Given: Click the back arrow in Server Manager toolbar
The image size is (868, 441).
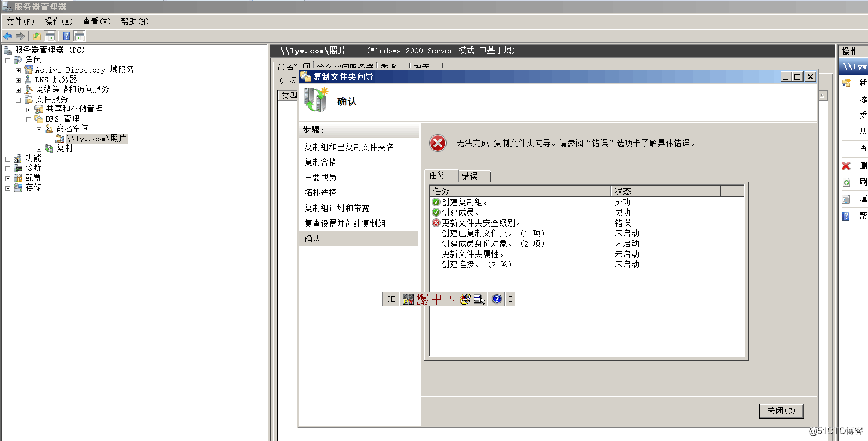Looking at the screenshot, I should point(8,37).
